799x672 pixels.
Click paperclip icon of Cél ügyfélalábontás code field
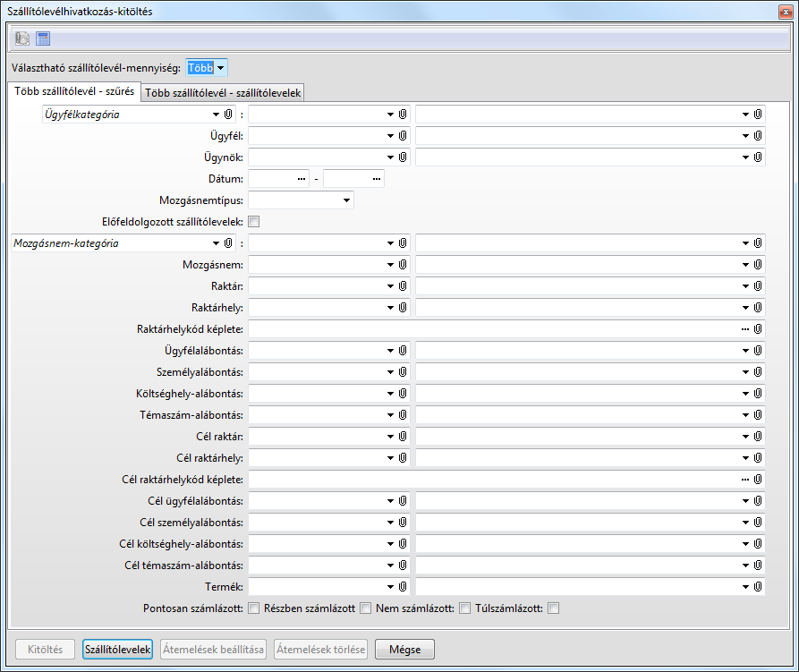point(403,501)
